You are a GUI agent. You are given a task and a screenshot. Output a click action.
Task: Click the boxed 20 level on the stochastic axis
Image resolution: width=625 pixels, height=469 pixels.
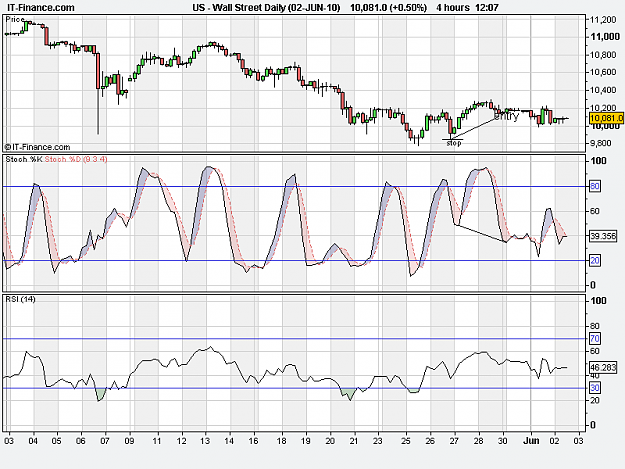click(595, 261)
